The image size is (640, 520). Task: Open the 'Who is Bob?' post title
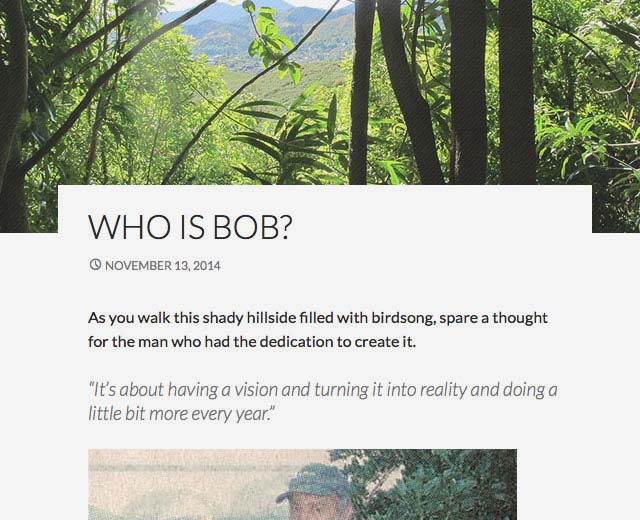190,228
